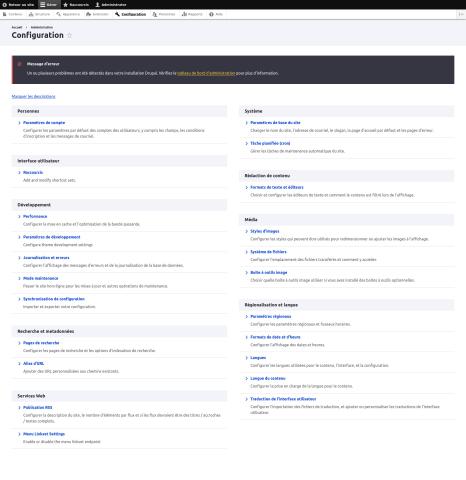Click the 'Régionalisation et langue' section heading
Image resolution: width=466 pixels, height=480 pixels.
(271, 305)
